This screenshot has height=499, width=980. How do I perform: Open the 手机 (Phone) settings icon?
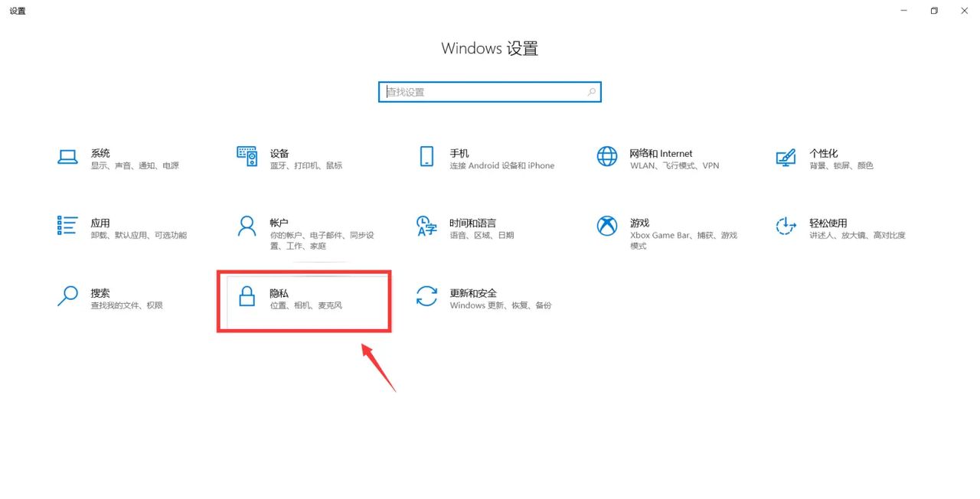pyautogui.click(x=426, y=155)
